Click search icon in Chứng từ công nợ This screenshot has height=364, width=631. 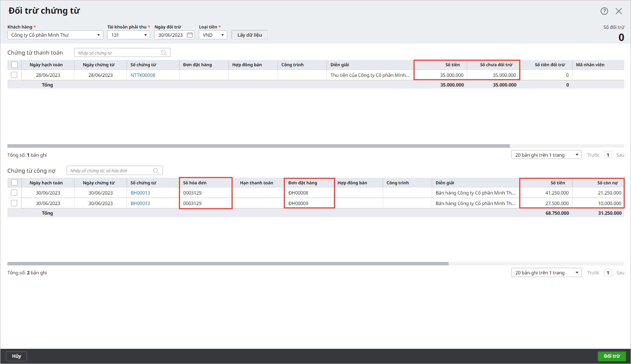pyautogui.click(x=156, y=171)
